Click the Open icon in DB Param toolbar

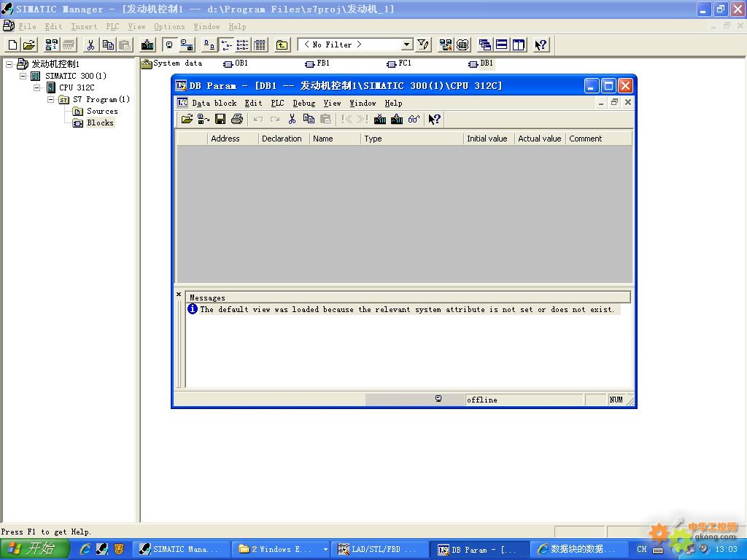click(x=187, y=119)
